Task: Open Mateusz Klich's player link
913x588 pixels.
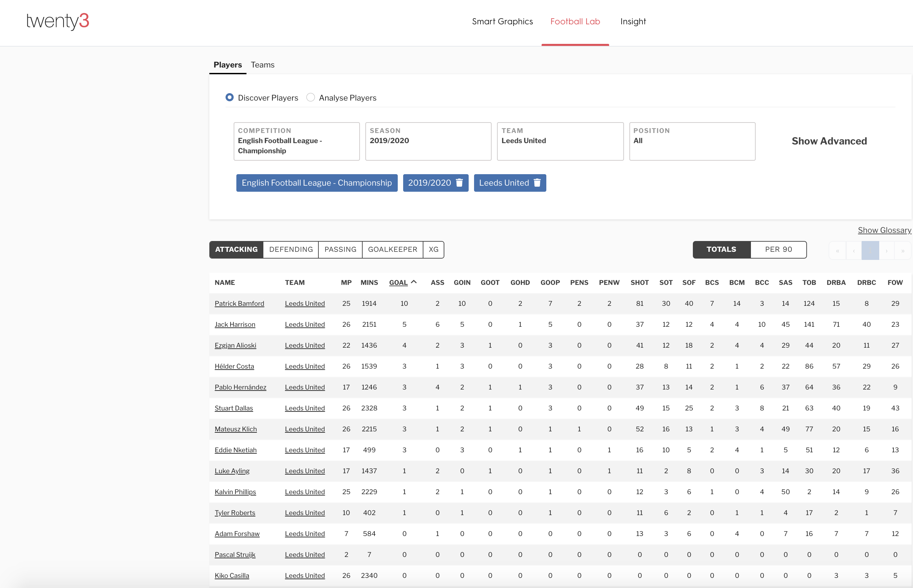Action: (x=236, y=429)
